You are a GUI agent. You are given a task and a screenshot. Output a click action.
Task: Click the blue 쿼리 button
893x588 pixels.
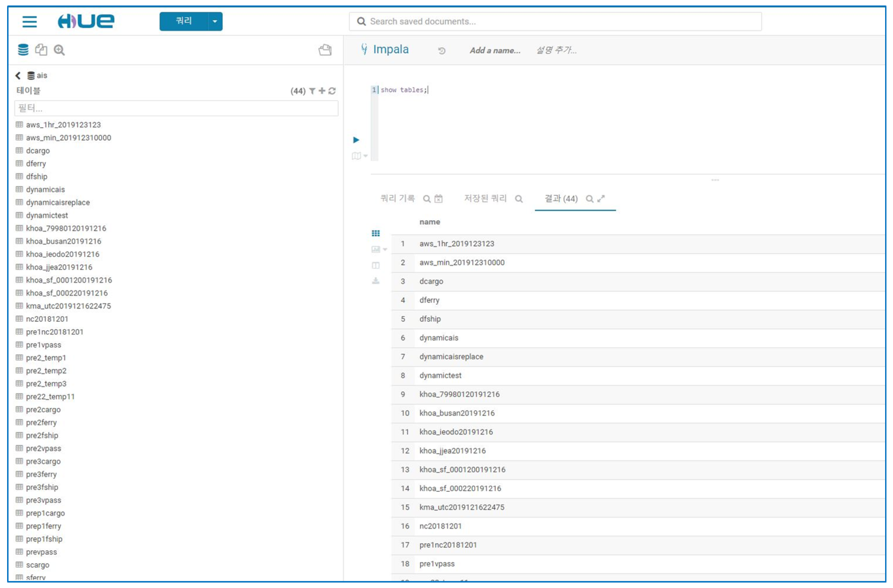pos(184,21)
